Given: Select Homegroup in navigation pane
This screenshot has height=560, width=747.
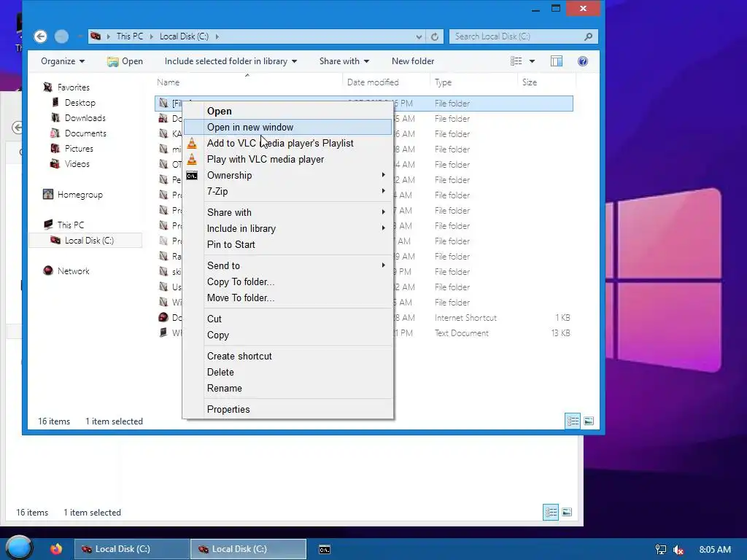Looking at the screenshot, I should pos(80,194).
